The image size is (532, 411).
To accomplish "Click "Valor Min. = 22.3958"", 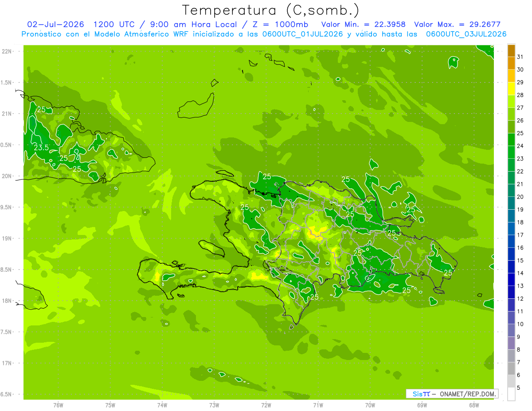I will pyautogui.click(x=363, y=24).
